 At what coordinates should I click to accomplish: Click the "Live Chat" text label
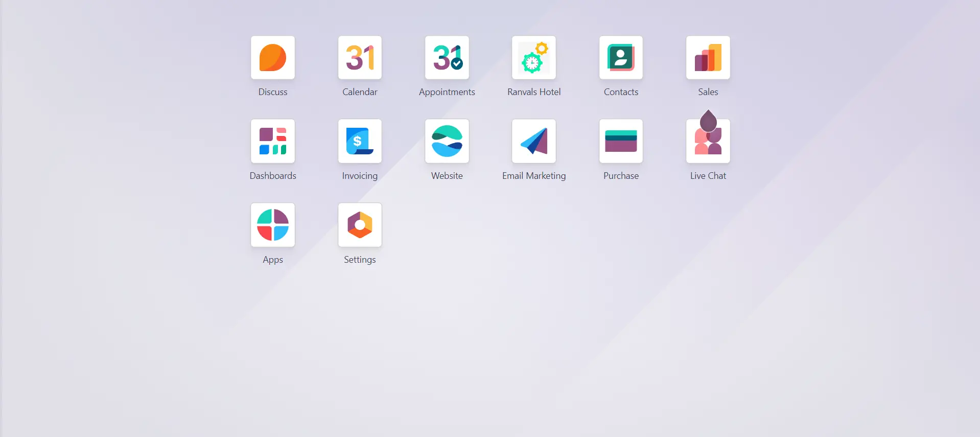[x=708, y=176]
